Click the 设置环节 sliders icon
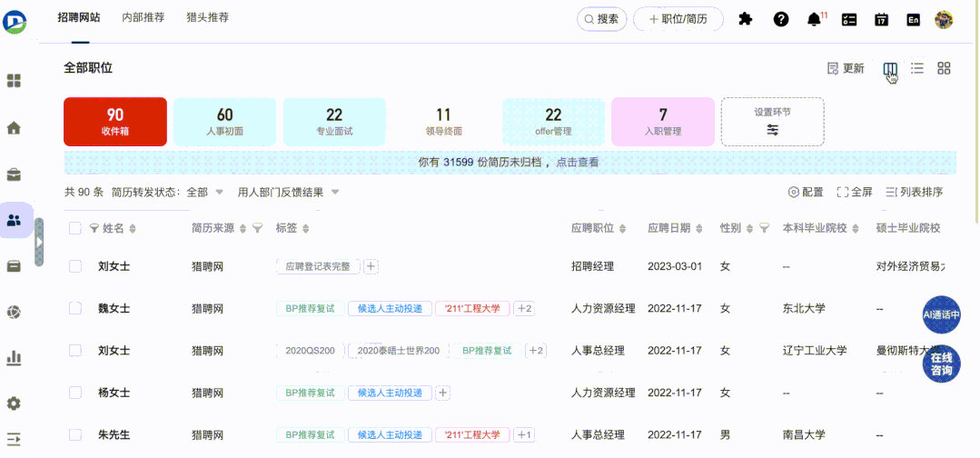Image resolution: width=980 pixels, height=458 pixels. pyautogui.click(x=773, y=130)
